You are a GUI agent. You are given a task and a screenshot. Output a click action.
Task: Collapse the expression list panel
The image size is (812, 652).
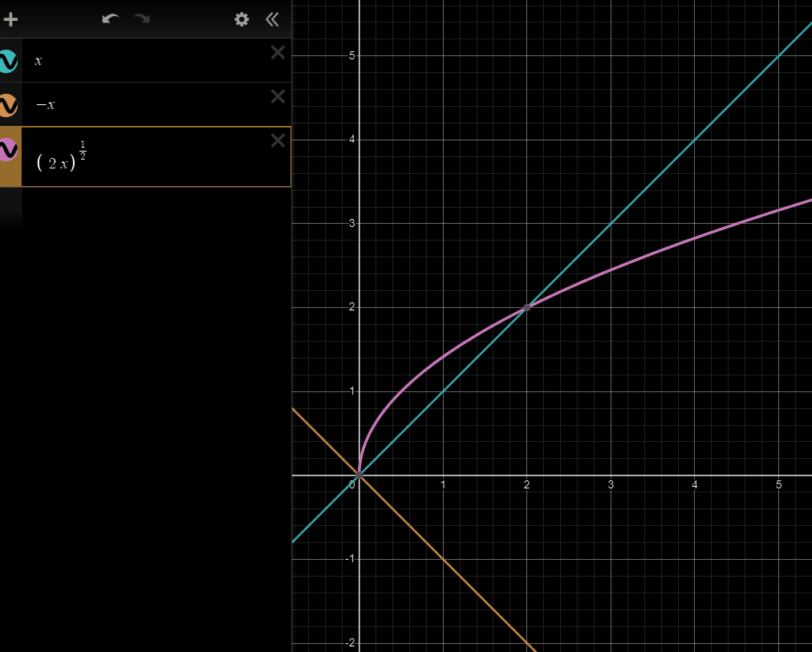[272, 20]
